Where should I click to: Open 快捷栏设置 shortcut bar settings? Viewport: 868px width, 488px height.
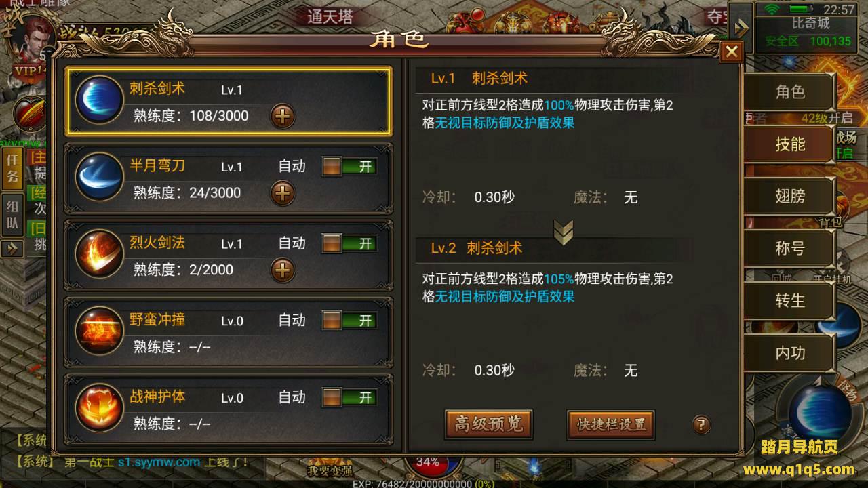point(611,424)
